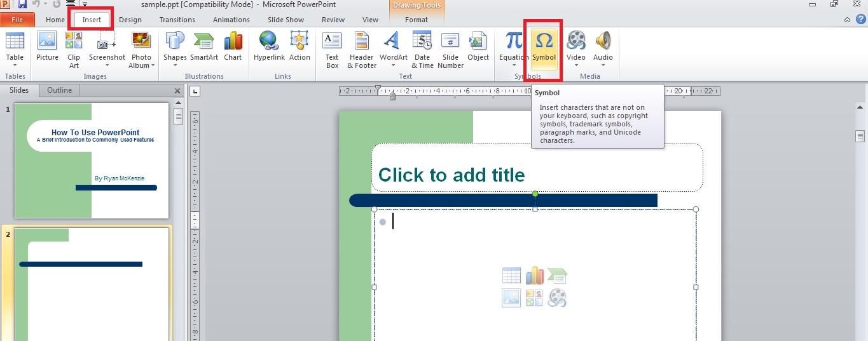Screen dimensions: 868x341
Task: Click the clip art placeholder icon on slide
Action: pos(534,298)
